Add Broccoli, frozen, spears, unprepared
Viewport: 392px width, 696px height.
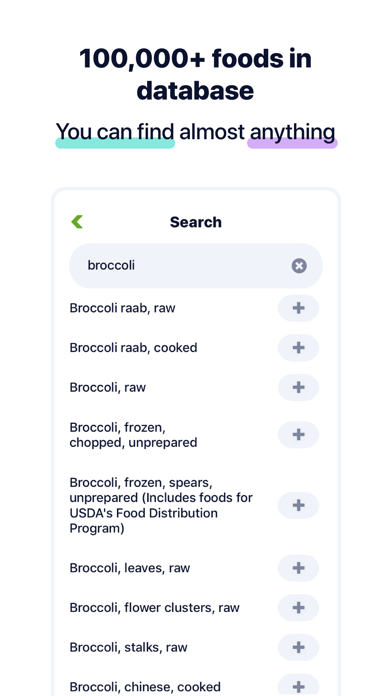point(298,505)
